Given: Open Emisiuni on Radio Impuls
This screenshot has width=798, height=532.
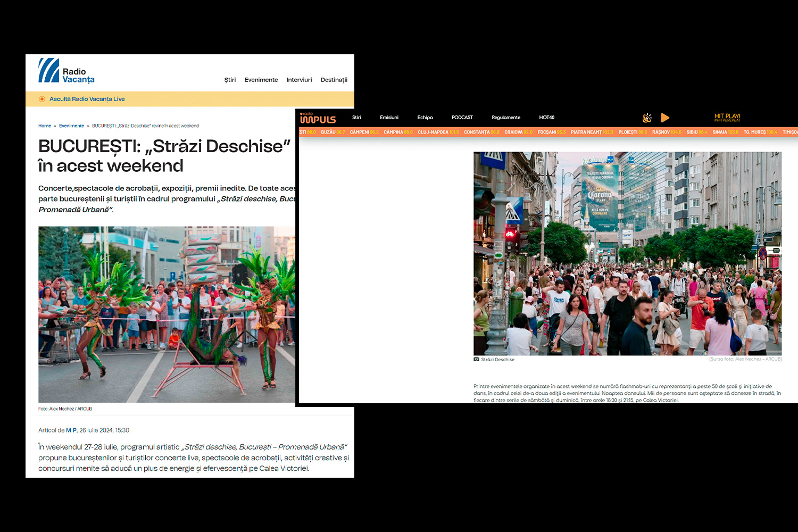Looking at the screenshot, I should tap(389, 117).
